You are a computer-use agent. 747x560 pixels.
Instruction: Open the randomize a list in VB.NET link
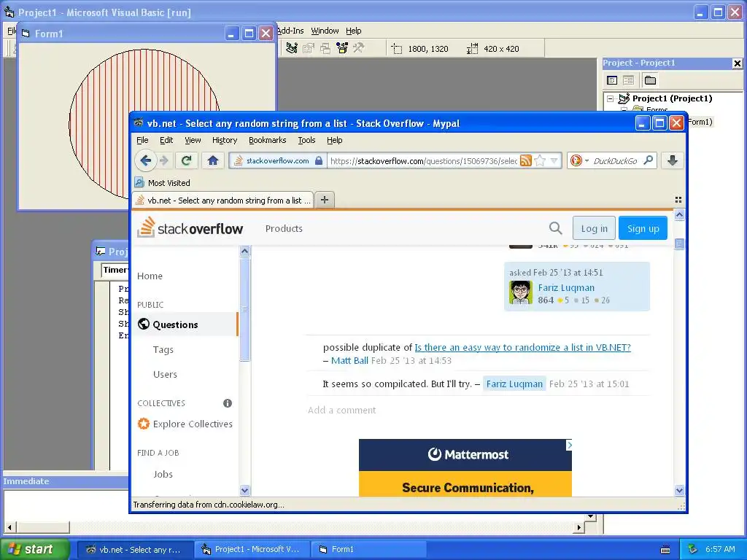pos(522,347)
